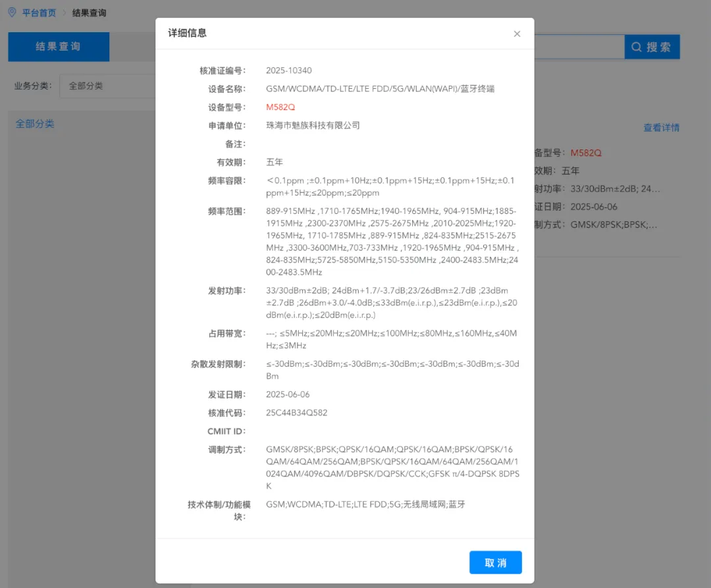Screen dimensions: 711x588
Task: Click applicant 珠海市魅族科技有限公司
Action: coord(313,125)
